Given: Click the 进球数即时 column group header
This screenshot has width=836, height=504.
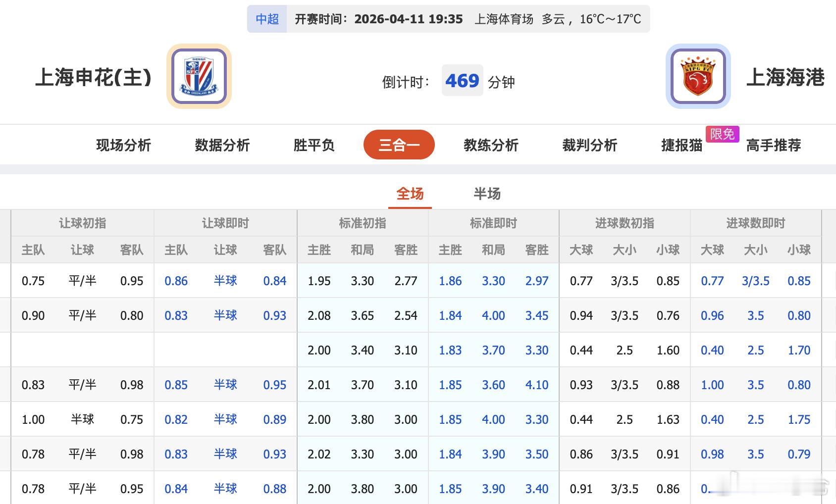Looking at the screenshot, I should tap(756, 223).
